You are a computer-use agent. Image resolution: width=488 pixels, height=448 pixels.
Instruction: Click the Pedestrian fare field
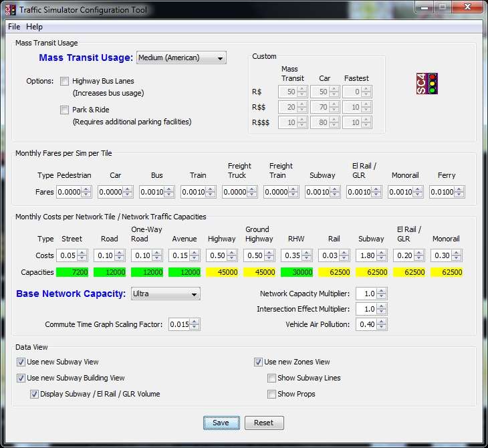tap(69, 192)
